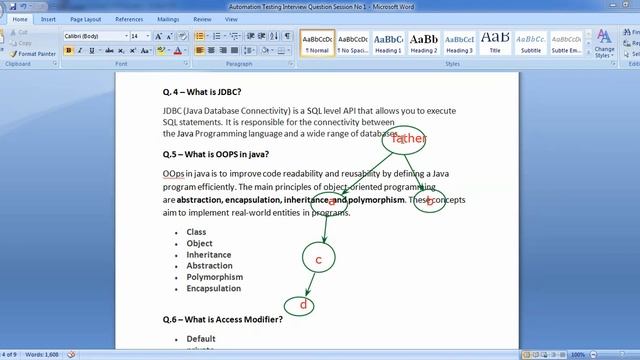Toggle bulleted list formatting

click(x=199, y=36)
